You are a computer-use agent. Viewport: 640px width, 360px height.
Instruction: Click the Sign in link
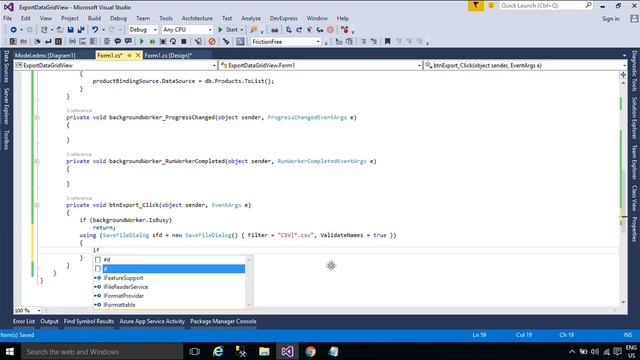pyautogui.click(x=611, y=19)
